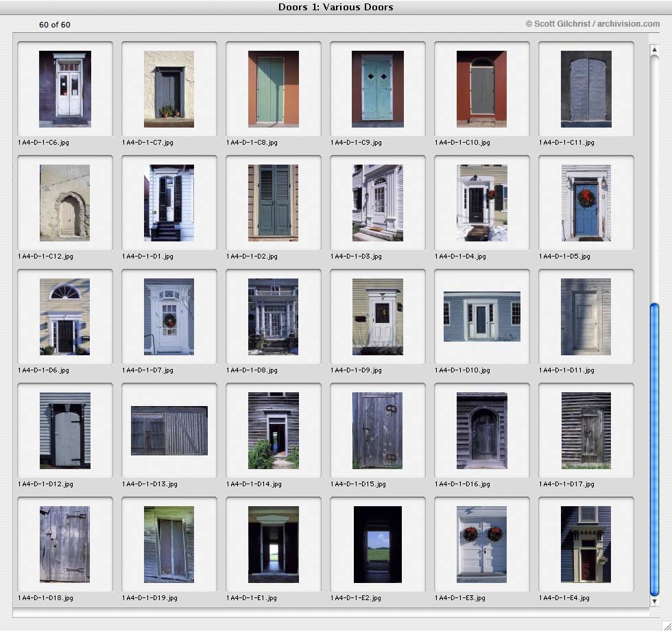Click thumbnail 1A4-D-1-C10.jpg
The height and width of the screenshot is (631, 672).
481,89
